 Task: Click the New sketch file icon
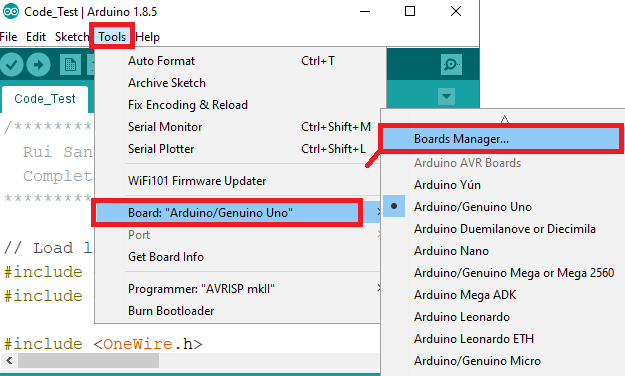70,65
